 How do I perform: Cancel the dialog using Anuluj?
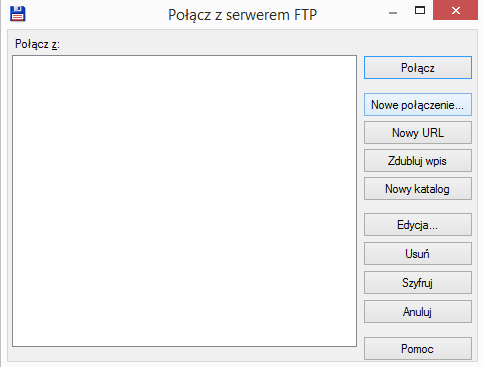click(418, 312)
